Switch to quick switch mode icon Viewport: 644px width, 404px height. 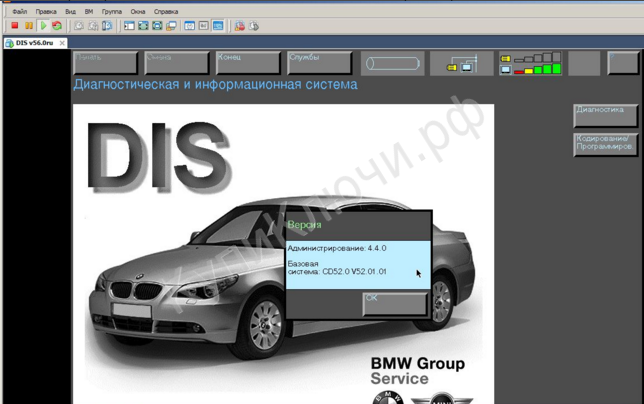tap(157, 26)
